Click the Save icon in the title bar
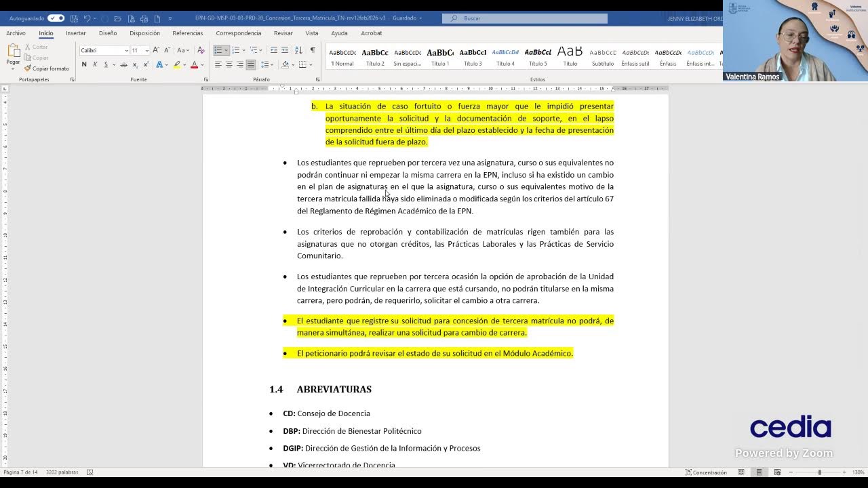Image resolution: width=868 pixels, height=488 pixels. click(74, 18)
